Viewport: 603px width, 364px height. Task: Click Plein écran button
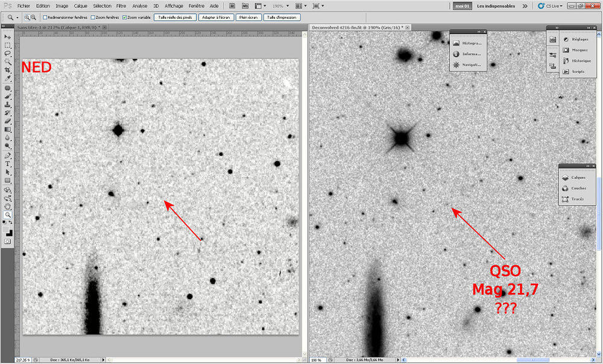pos(248,17)
